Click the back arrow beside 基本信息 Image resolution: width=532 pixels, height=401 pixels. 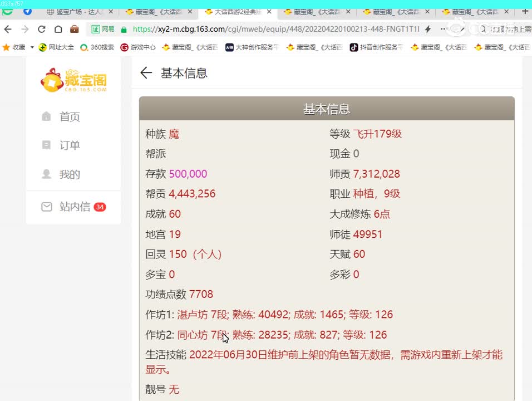[145, 73]
